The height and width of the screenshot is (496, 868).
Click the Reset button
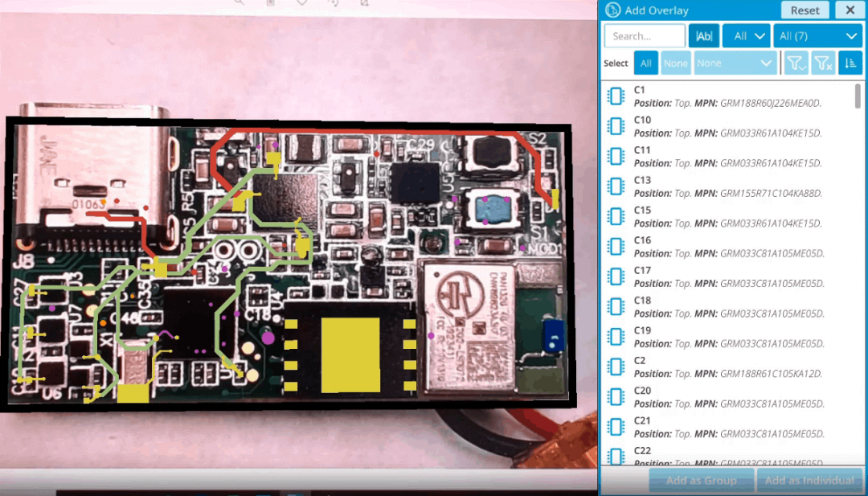click(x=805, y=10)
